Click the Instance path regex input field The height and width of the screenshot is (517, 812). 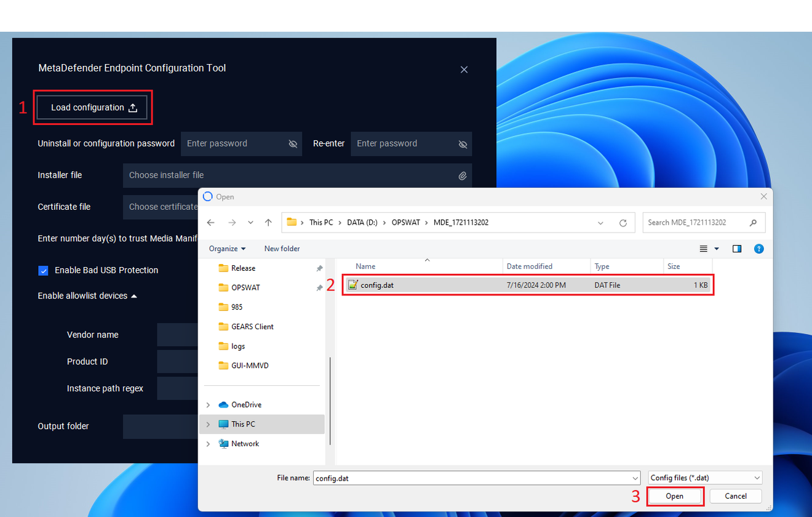coord(178,388)
